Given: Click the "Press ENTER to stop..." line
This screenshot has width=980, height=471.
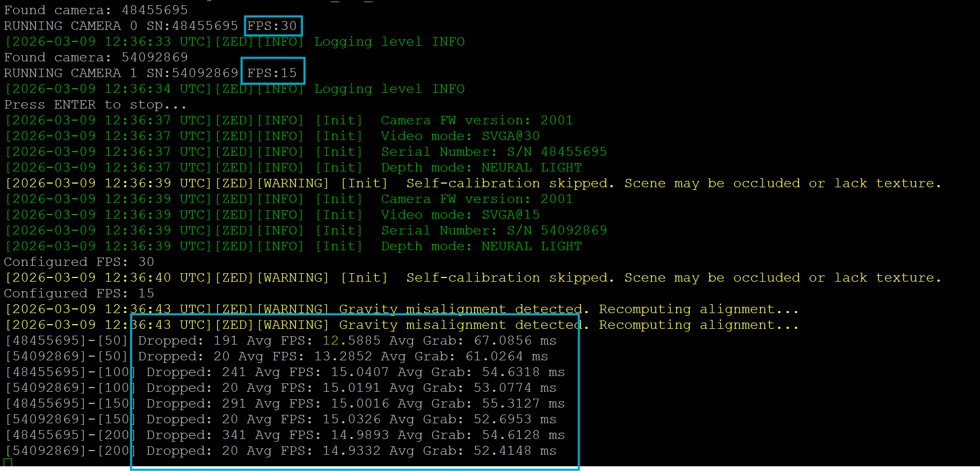Looking at the screenshot, I should coord(95,104).
